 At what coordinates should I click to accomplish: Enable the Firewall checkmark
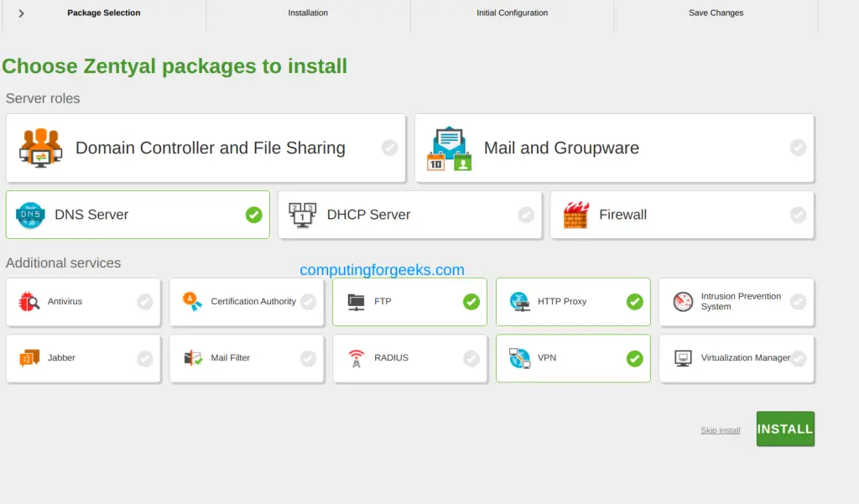coord(799,215)
